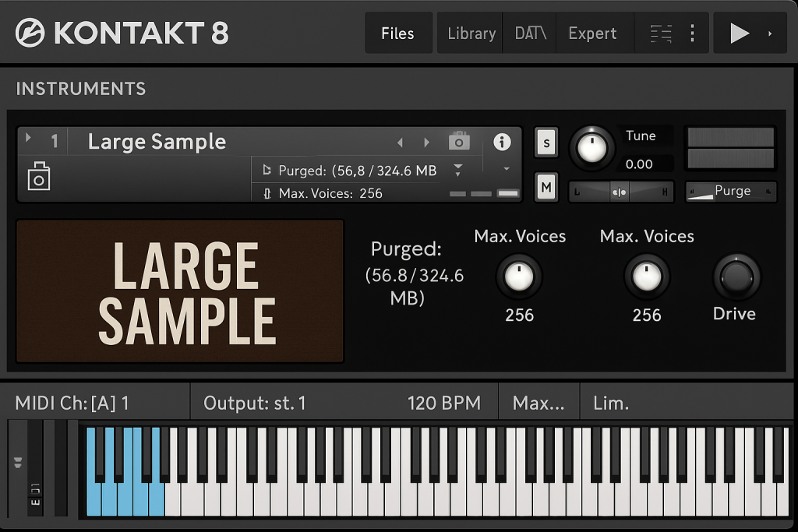This screenshot has height=532, width=798.
Task: Mute the Large Sample instrument with M button
Action: point(546,187)
